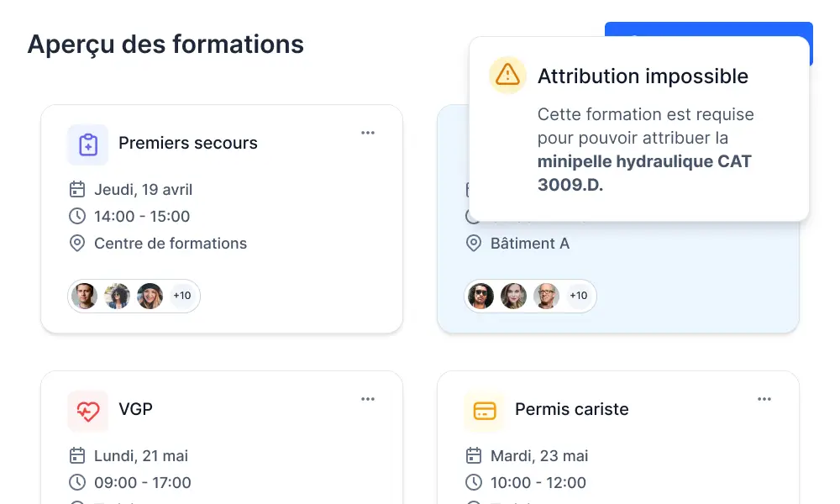Open the three-dot menu on VGP card

point(368,399)
